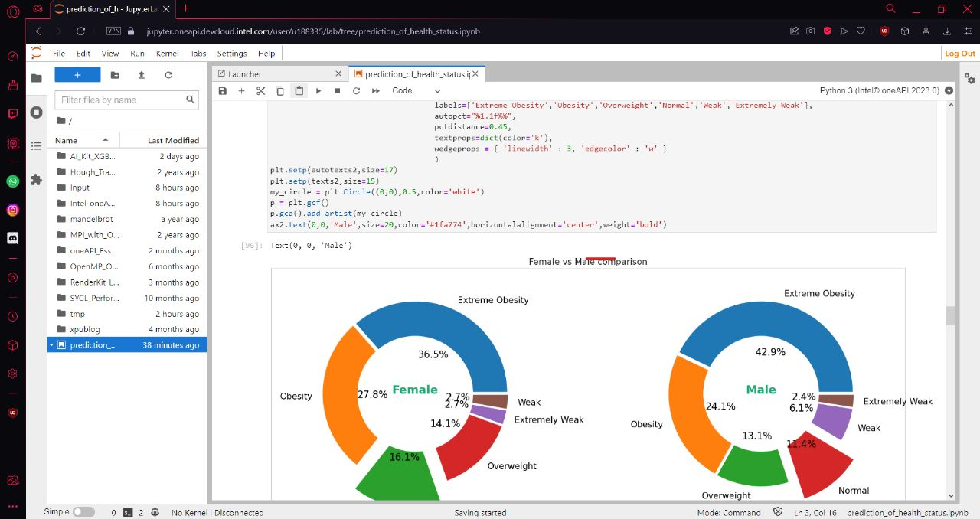Click Ln 3, Col 16 in status bar
Screen dimensions: 980x519
815,513
